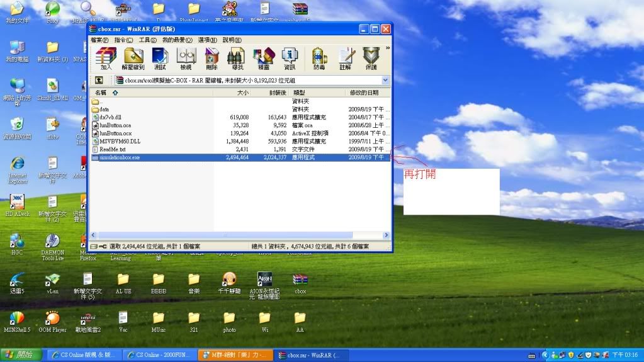Click the 防毒 (Virus Scan) toolbar icon
This screenshot has height=362, width=644.
click(x=319, y=58)
